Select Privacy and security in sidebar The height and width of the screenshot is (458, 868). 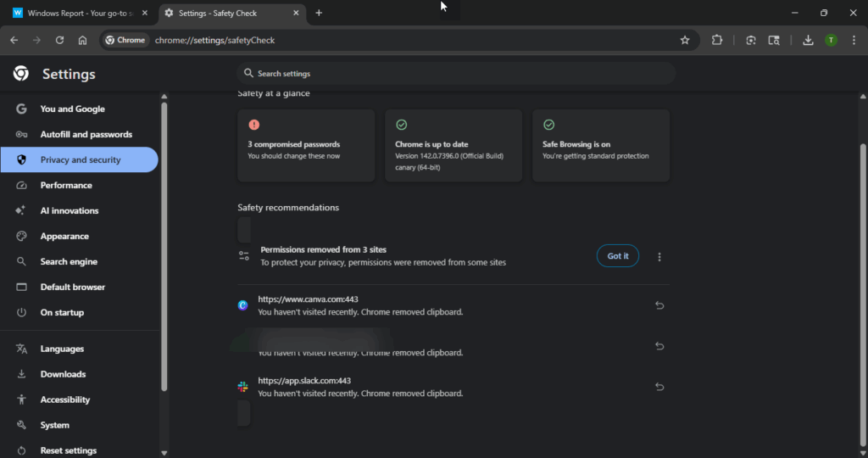(79, 159)
